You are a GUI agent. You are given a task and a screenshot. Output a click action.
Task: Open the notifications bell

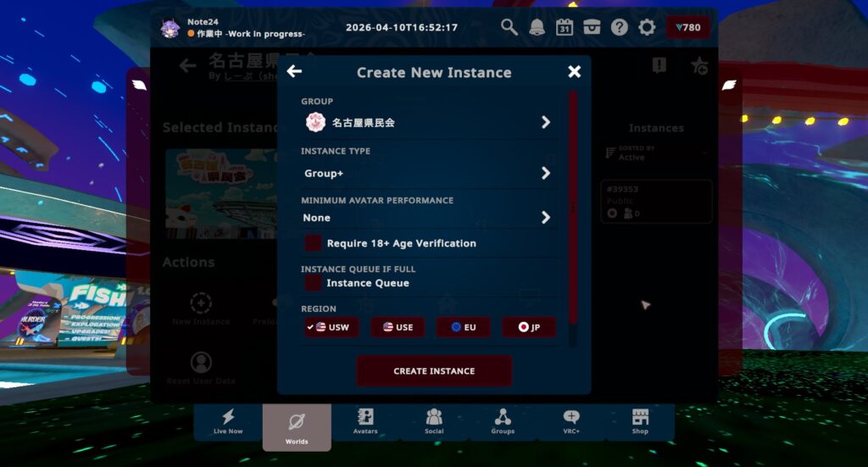tap(537, 27)
